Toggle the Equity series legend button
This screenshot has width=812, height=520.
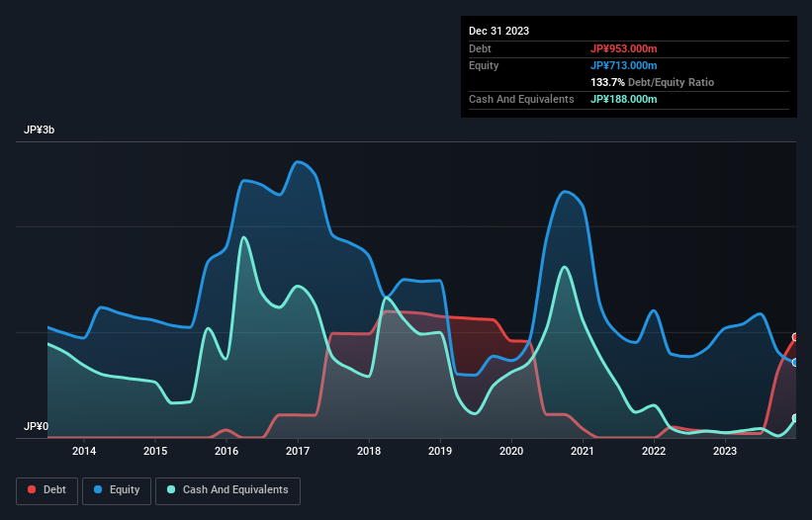pyautogui.click(x=117, y=490)
